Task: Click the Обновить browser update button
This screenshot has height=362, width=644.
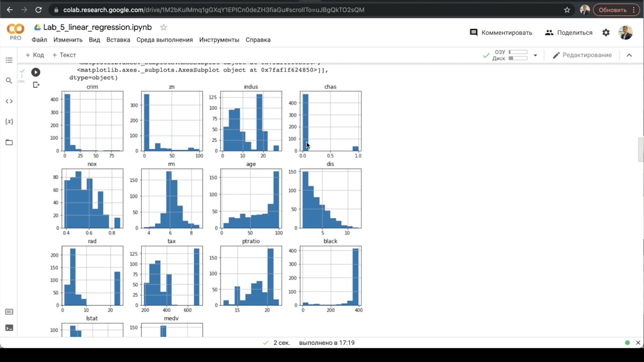Action: [612, 10]
